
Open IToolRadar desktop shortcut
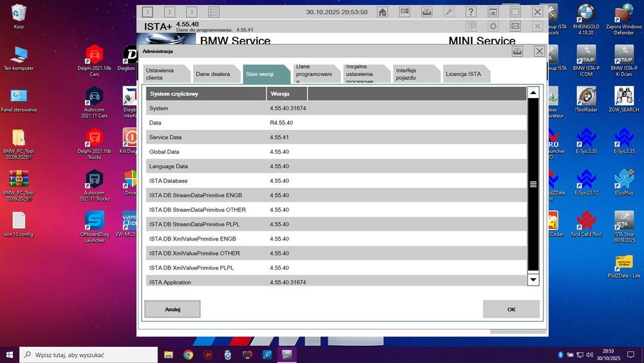[x=586, y=99]
